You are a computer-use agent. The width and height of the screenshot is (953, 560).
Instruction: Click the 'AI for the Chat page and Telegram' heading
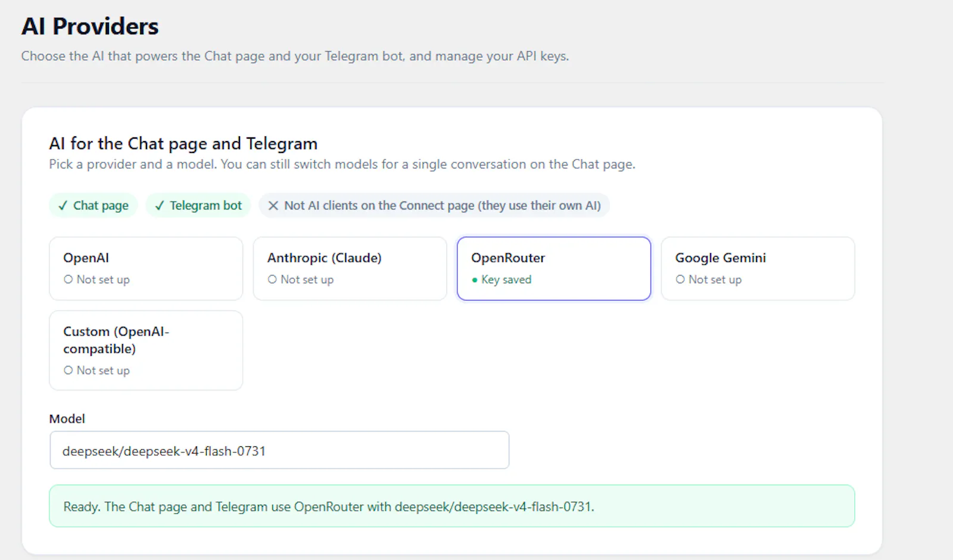coord(183,143)
